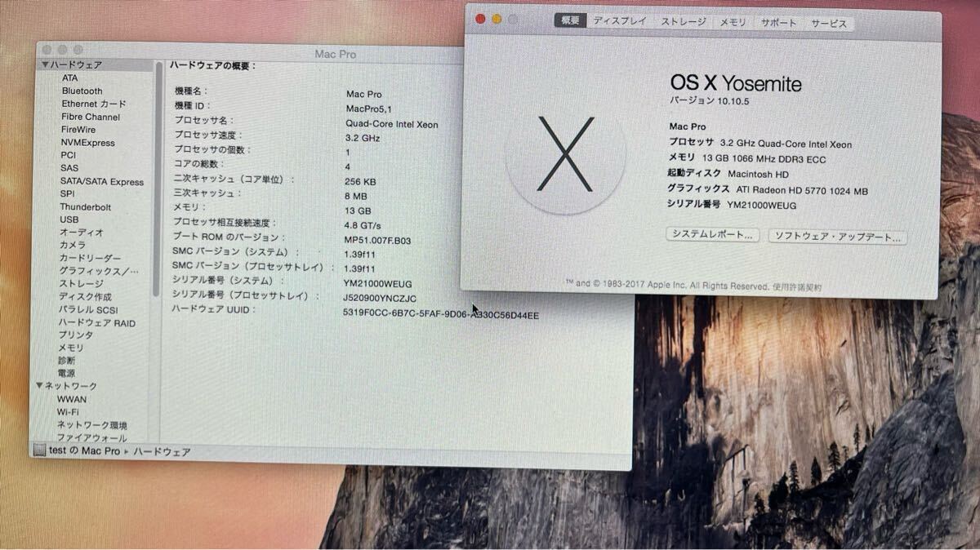
Task: Click the OS X Yosemite logo
Action: [x=565, y=154]
